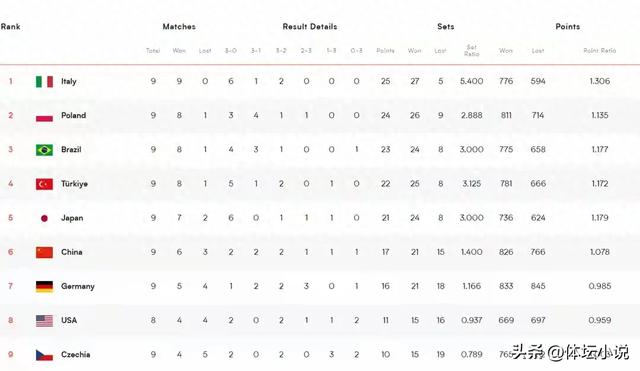Click Italy's 5.400 set ratio value
640x371 pixels.
coord(471,81)
